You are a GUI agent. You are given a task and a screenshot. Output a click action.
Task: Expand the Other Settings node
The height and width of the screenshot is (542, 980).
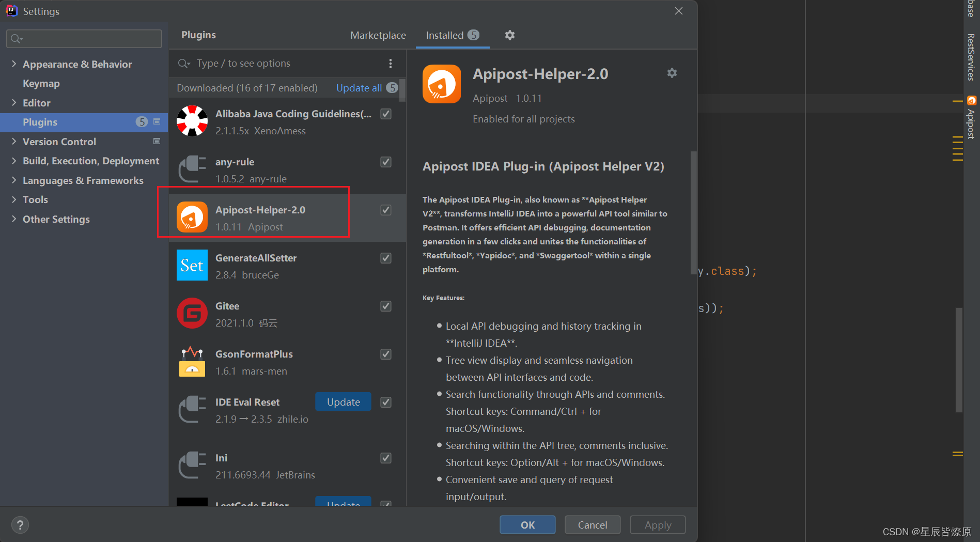pyautogui.click(x=14, y=219)
